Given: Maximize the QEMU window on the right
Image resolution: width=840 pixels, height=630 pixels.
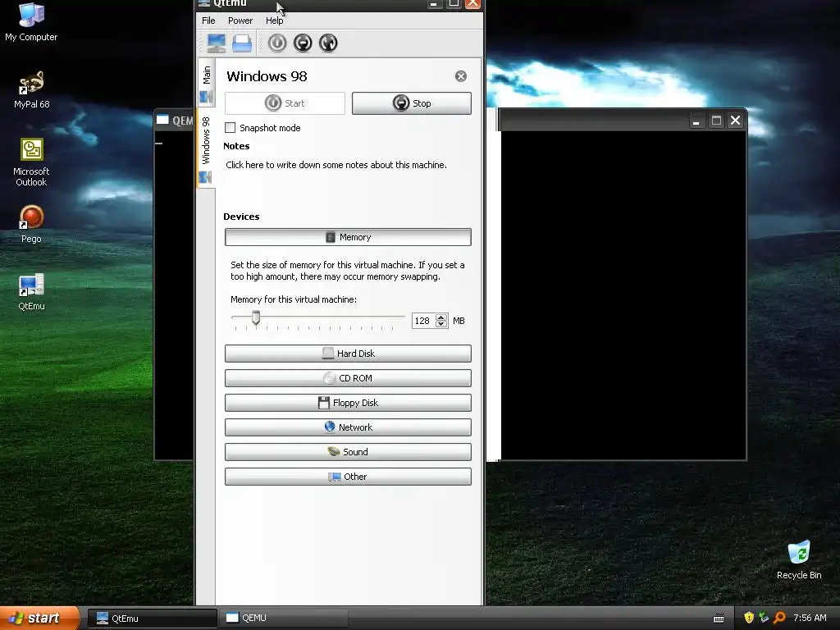Looking at the screenshot, I should 715,121.
